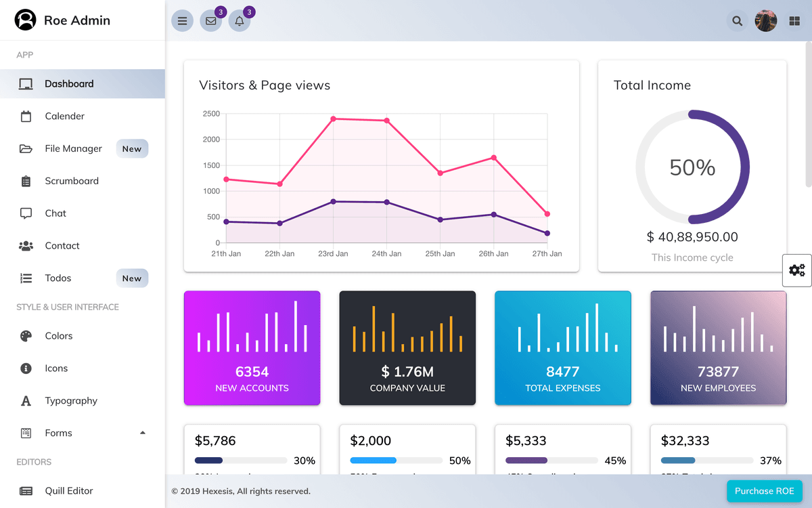Select Chat in the sidebar

[x=55, y=213]
